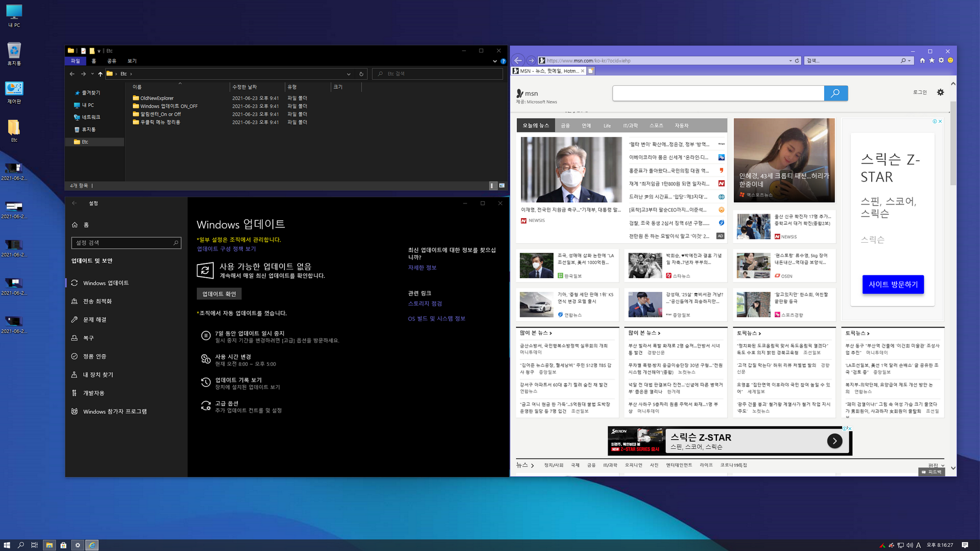Click the back button in Internet Explorer
The image size is (980, 551).
(518, 61)
